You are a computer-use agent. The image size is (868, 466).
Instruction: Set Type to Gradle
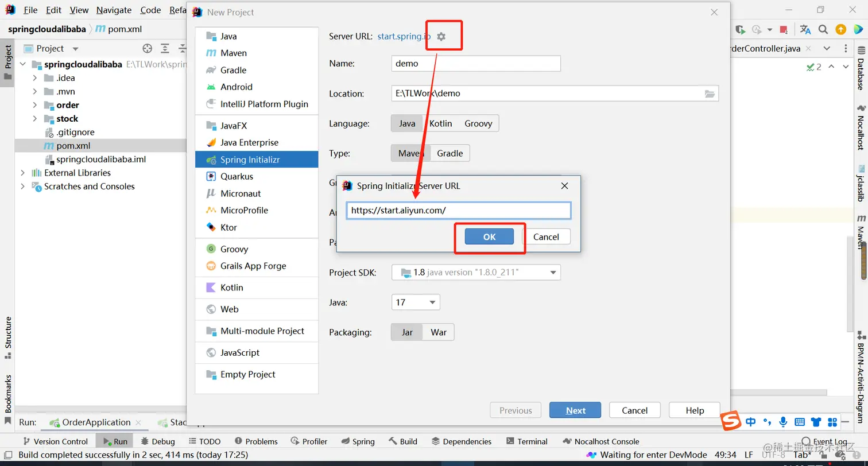tap(450, 153)
